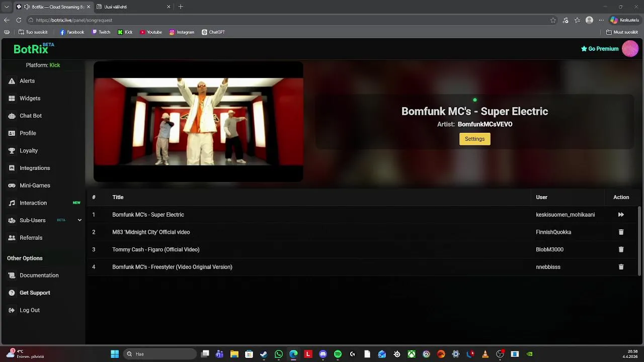Open the Facebook bookmark
This screenshot has height=362, width=644.
coord(72,32)
